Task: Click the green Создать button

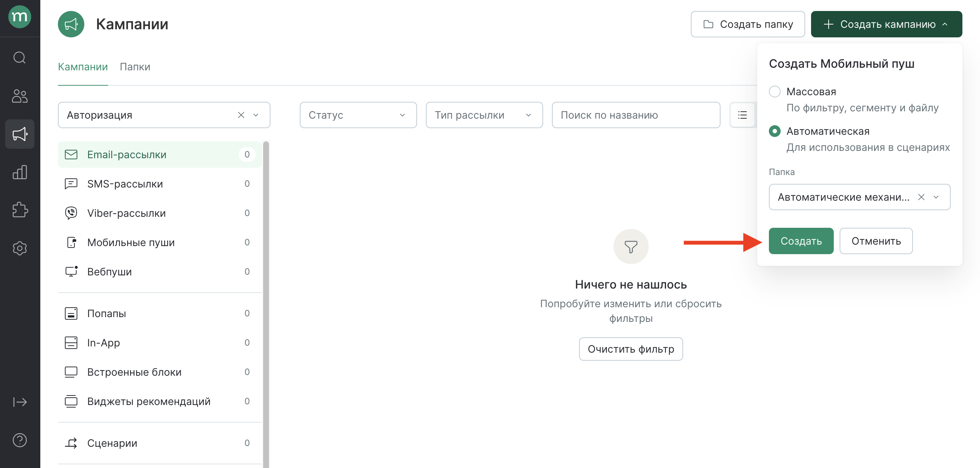Action: point(801,241)
